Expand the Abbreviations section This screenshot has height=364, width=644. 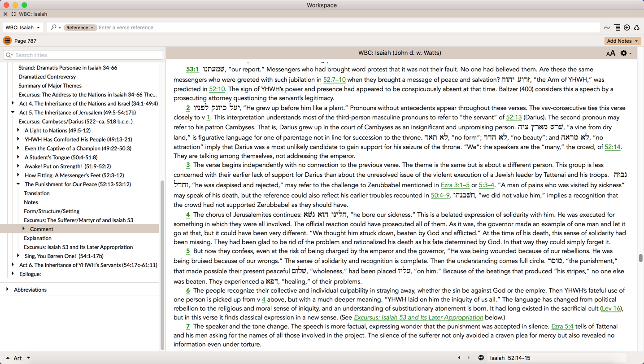(x=8, y=289)
